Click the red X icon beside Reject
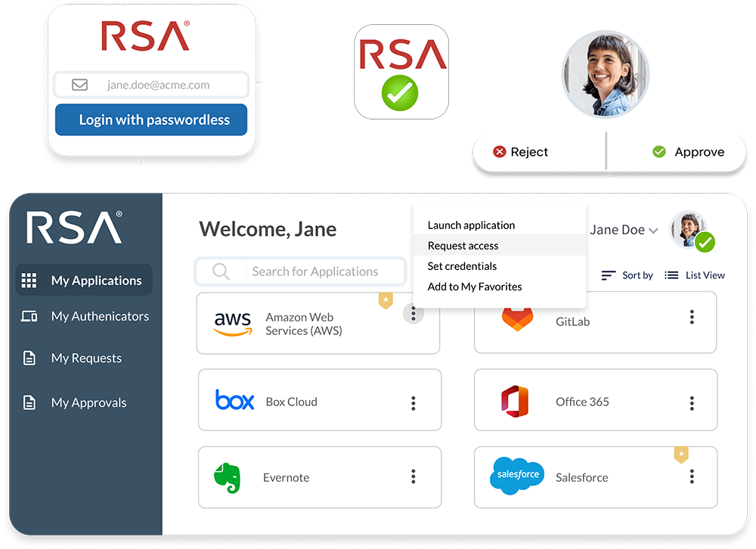This screenshot has width=756, height=549. [500, 152]
